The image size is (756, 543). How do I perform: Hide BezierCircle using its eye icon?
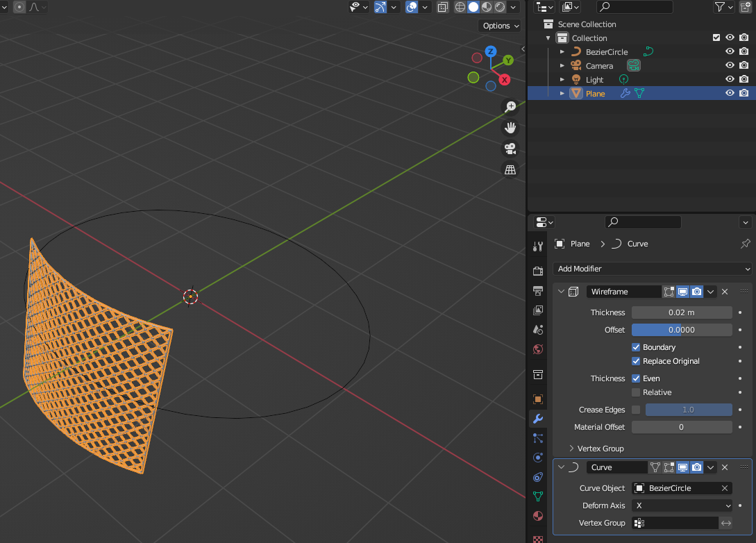click(730, 51)
